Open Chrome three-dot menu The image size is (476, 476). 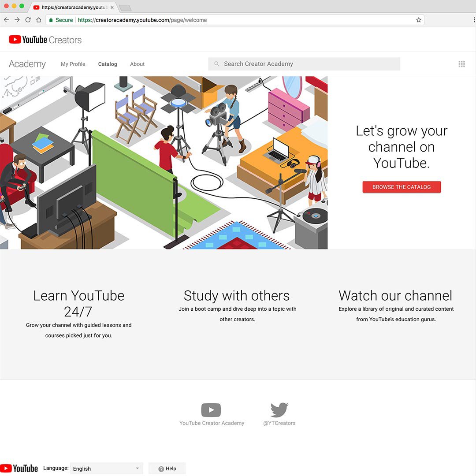[x=474, y=20]
